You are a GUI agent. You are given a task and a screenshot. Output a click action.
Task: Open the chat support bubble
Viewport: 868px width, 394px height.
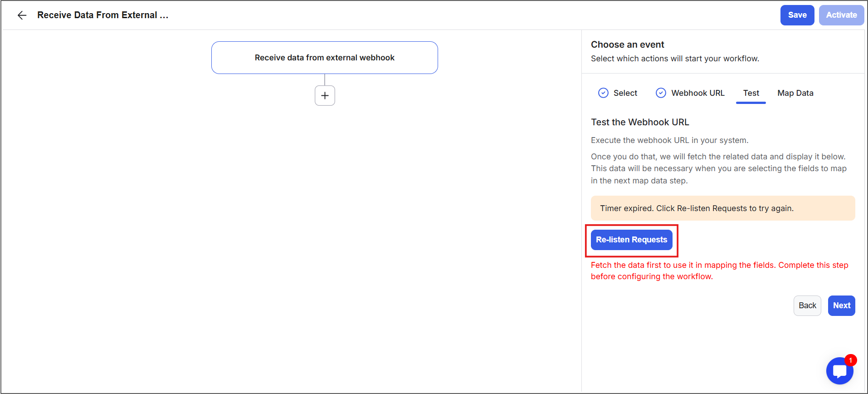pos(839,371)
